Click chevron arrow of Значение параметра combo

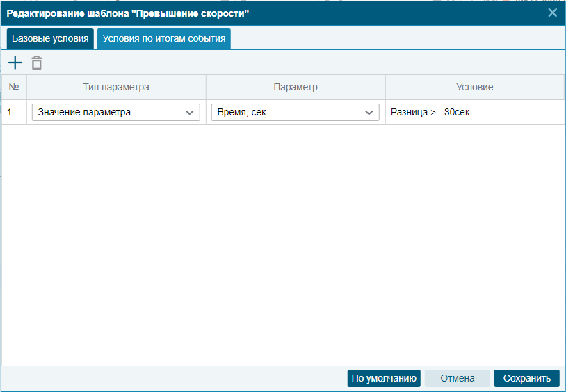point(190,113)
